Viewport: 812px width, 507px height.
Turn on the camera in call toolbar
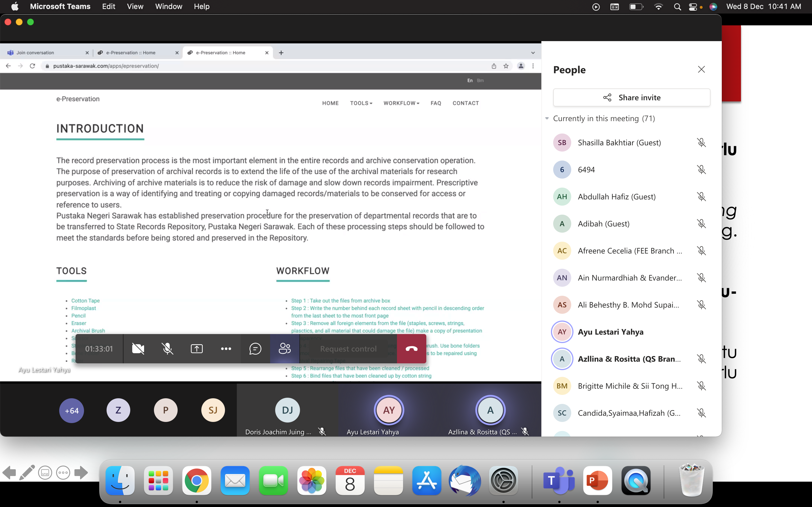pyautogui.click(x=138, y=349)
